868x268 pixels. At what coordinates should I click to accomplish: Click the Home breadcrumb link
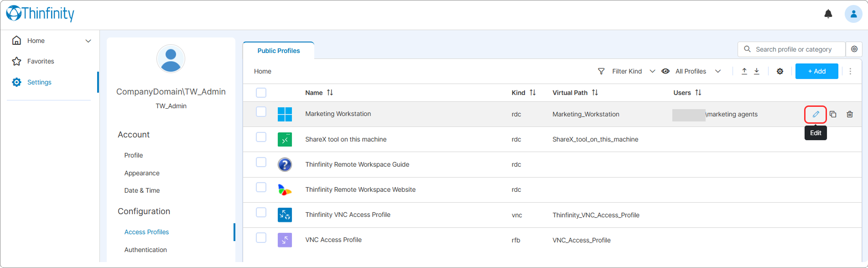coord(263,71)
